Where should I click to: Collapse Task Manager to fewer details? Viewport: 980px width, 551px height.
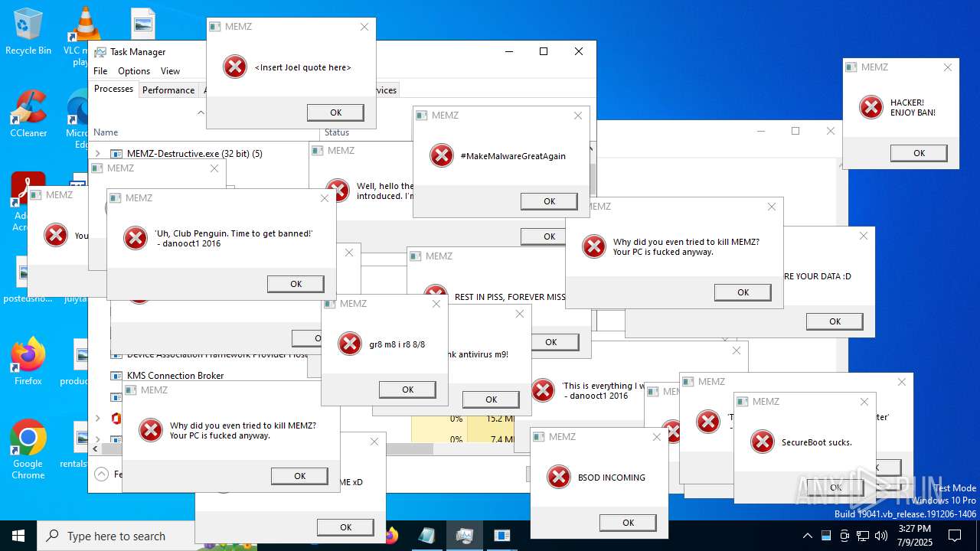(101, 474)
